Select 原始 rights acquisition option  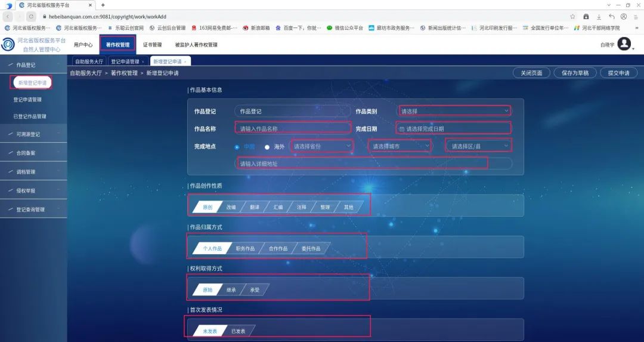click(x=208, y=290)
